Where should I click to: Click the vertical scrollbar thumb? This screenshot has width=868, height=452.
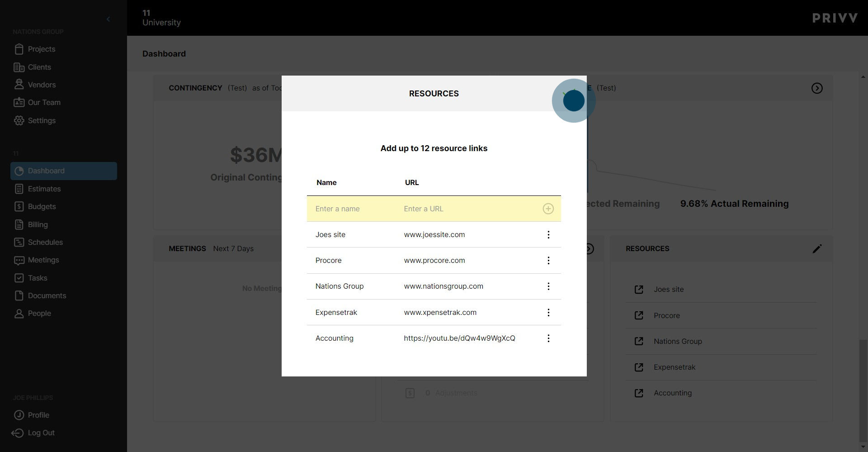pos(863,390)
